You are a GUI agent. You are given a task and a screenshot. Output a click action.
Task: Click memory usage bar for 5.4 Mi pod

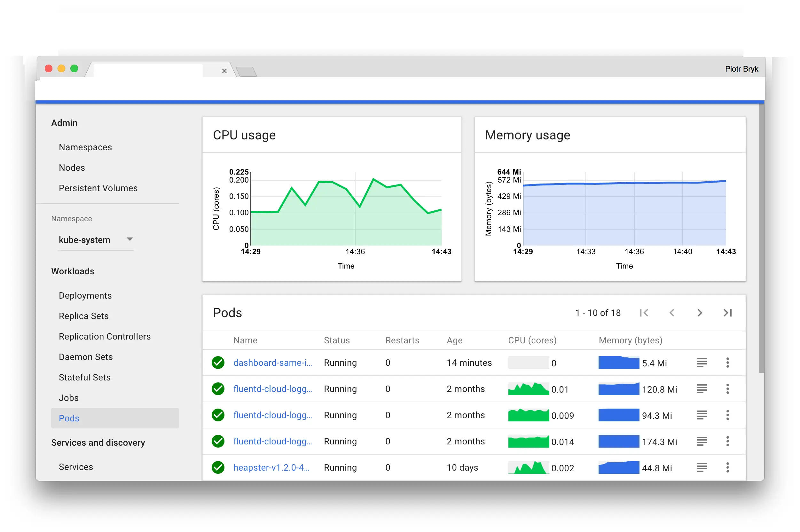[x=618, y=363]
